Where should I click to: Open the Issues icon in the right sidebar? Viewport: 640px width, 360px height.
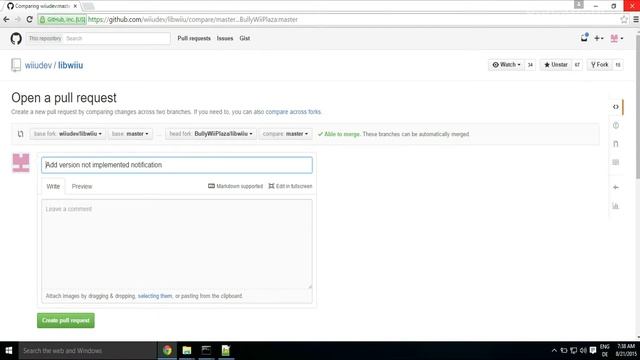coord(616,126)
